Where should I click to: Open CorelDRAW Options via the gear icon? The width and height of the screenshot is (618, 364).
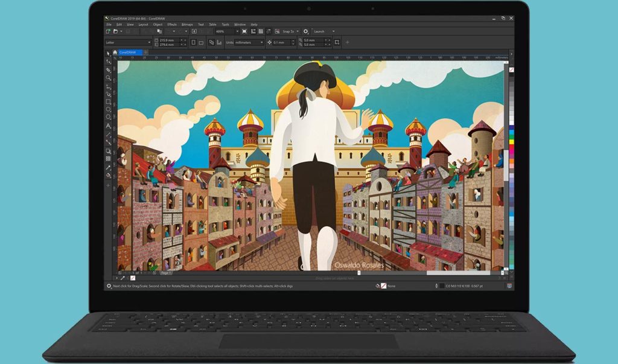306,31
